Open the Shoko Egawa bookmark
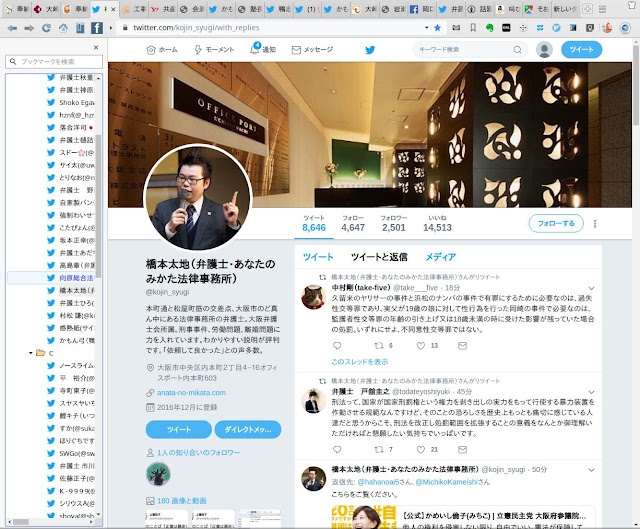640x529 pixels. (71, 102)
